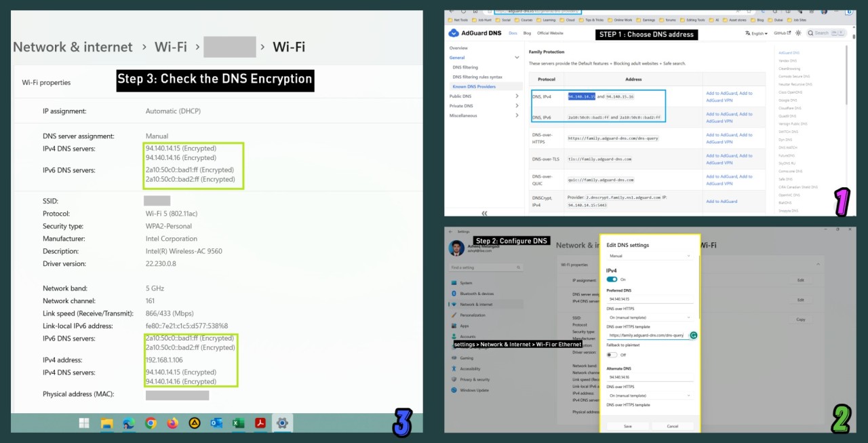Open the Blog tab on AdGuard site
The height and width of the screenshot is (443, 868).
tap(527, 33)
